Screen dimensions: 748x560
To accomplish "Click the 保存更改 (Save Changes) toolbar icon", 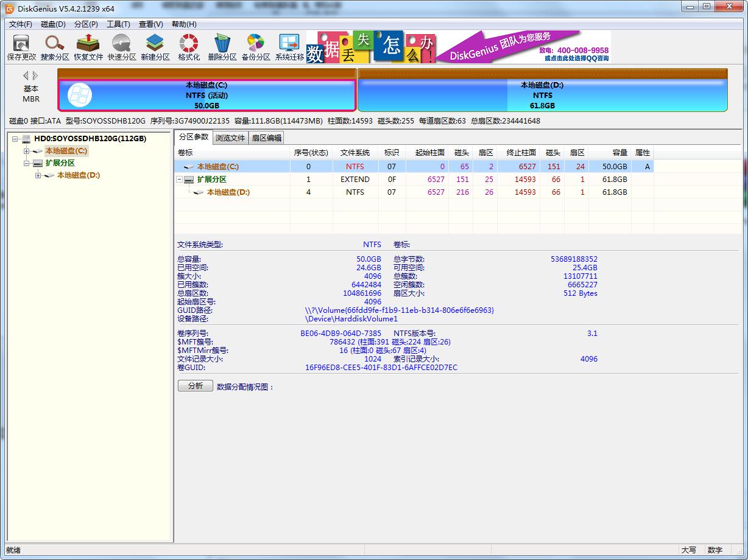I will (20, 47).
